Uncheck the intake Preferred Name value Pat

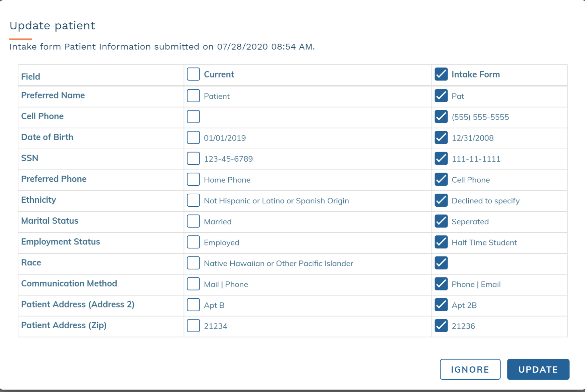(441, 96)
